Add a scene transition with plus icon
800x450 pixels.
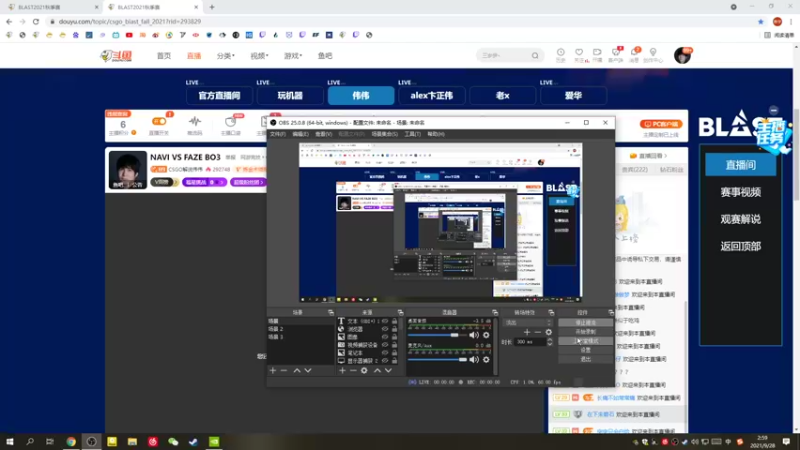(x=527, y=332)
